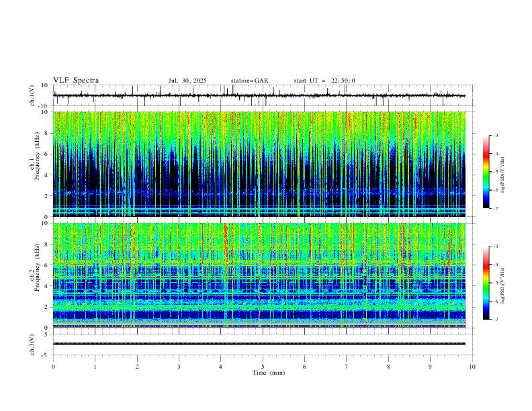Click the "ch.3(V)" axis label
This screenshot has width=532, height=411.
(32, 345)
